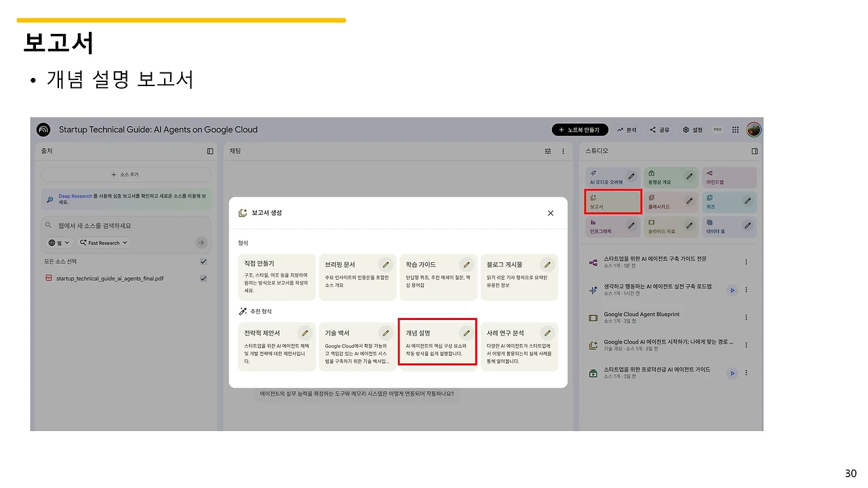Select the 전략적 제안서 suggested format
This screenshot has width=868, height=488.
pyautogui.click(x=277, y=346)
